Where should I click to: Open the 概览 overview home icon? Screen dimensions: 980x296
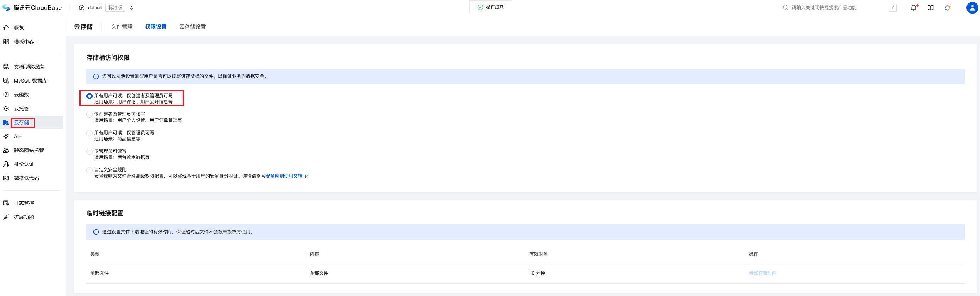6,28
